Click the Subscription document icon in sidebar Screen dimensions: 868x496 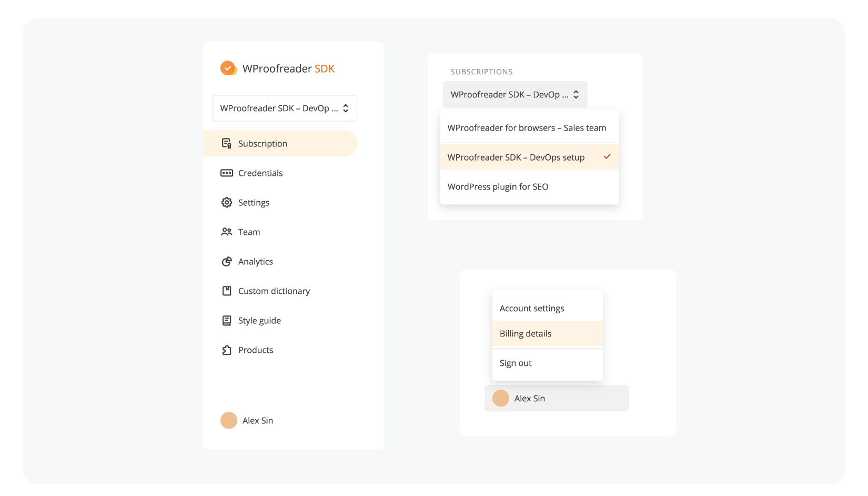click(x=227, y=143)
